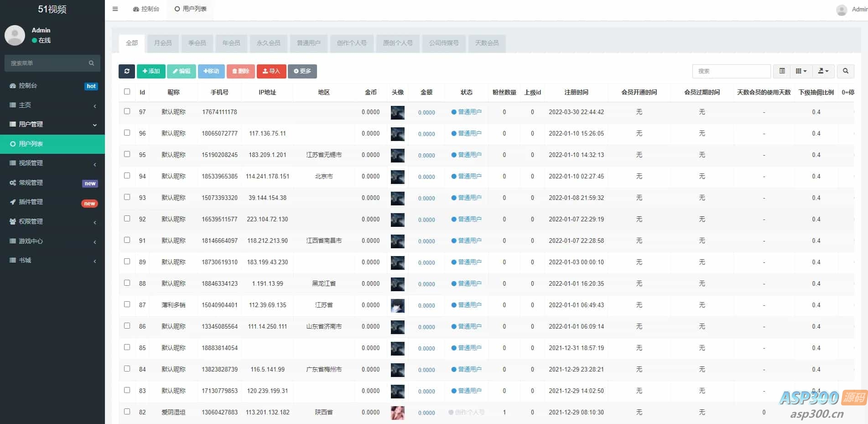Screen dimensions: 868x424
Task: Click the Admin avatar in the sidebar
Action: [15, 35]
